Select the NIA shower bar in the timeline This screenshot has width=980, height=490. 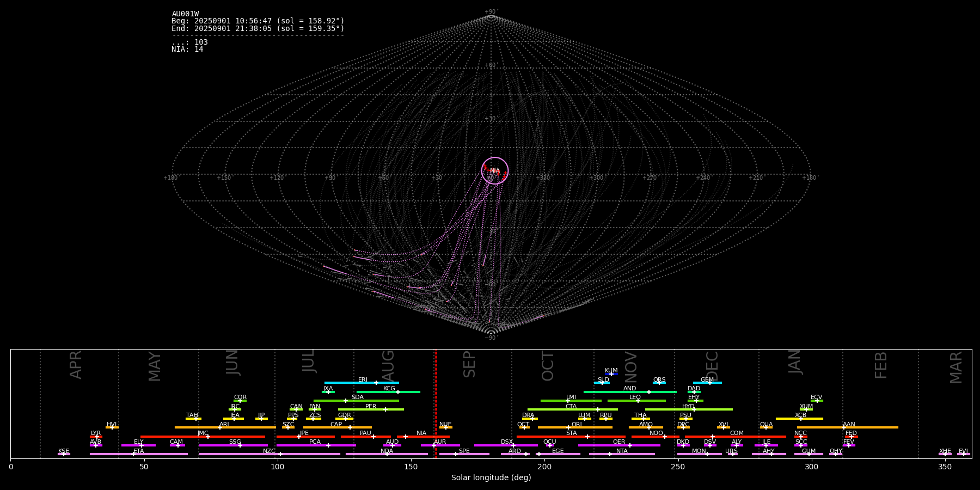coord(423,437)
